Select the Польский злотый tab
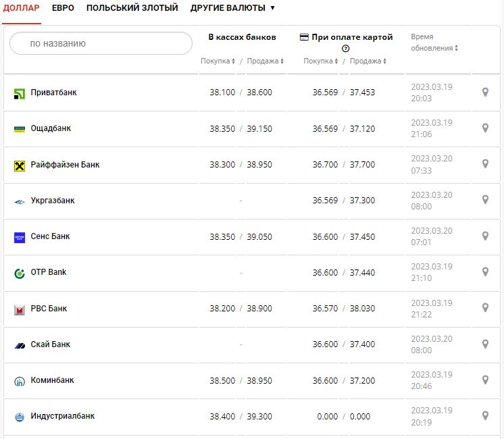 coord(132,8)
